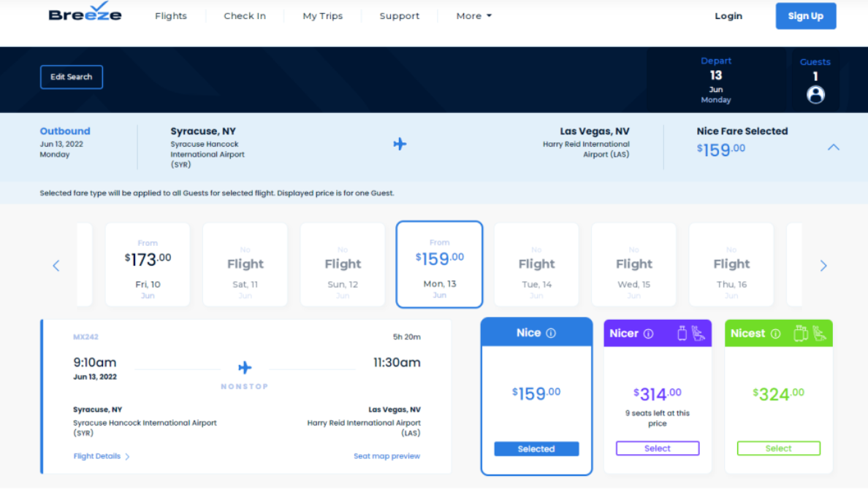The image size is (868, 492).
Task: Expand the More dropdown menu
Action: [x=474, y=16]
